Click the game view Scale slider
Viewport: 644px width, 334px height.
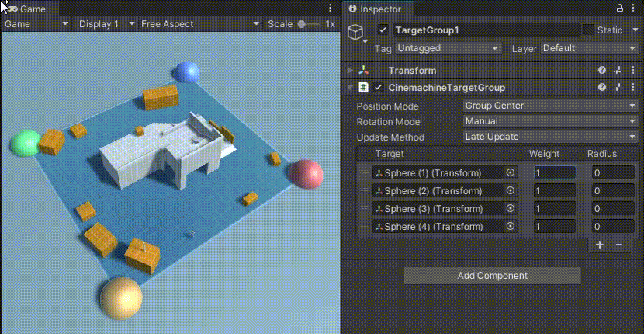point(310,24)
